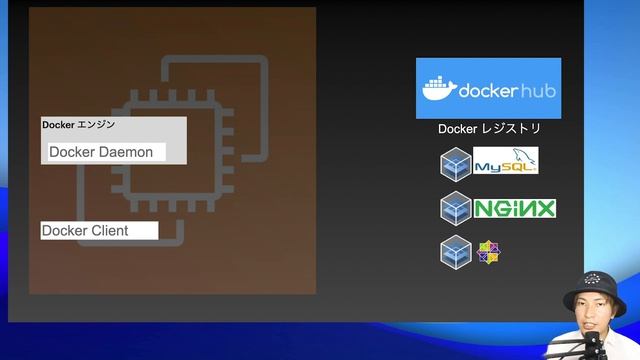Screen dimensions: 640x360
Task: Click the container cube icon beside CentOS logo
Action: (x=456, y=252)
